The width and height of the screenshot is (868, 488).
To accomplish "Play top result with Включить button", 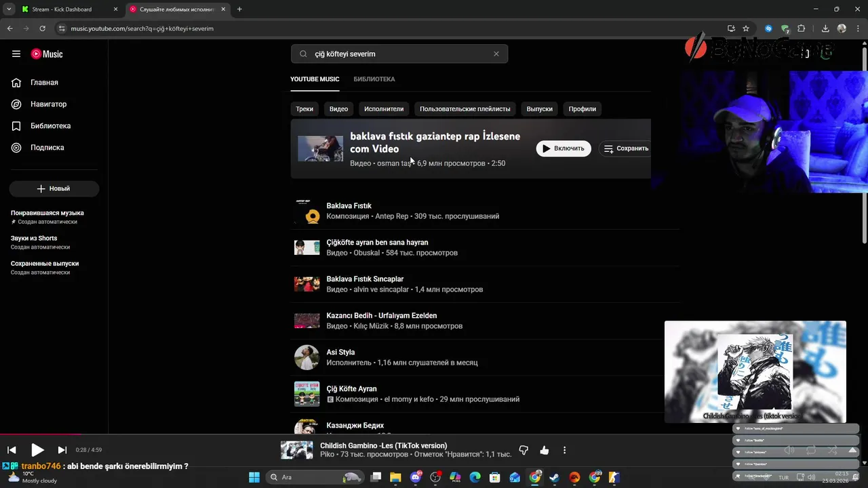I will click(x=564, y=148).
